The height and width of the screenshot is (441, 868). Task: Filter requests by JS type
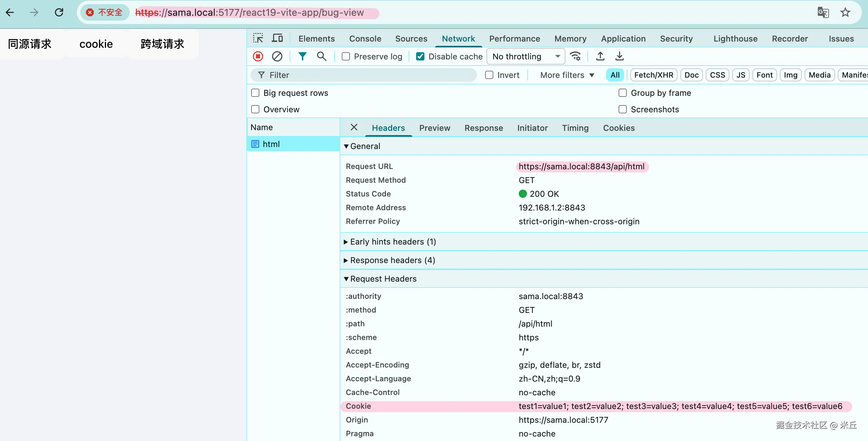point(741,75)
